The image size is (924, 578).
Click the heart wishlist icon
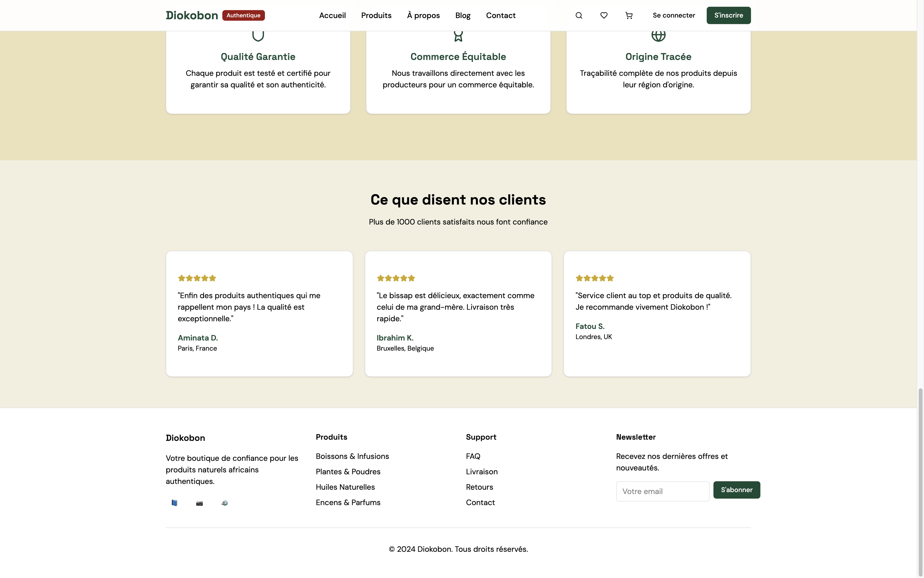(x=604, y=15)
